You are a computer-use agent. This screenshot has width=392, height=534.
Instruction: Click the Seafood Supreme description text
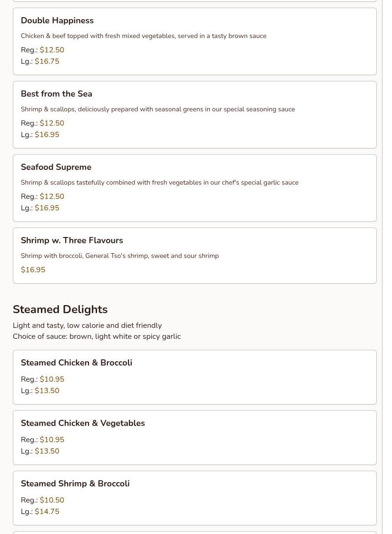[159, 182]
